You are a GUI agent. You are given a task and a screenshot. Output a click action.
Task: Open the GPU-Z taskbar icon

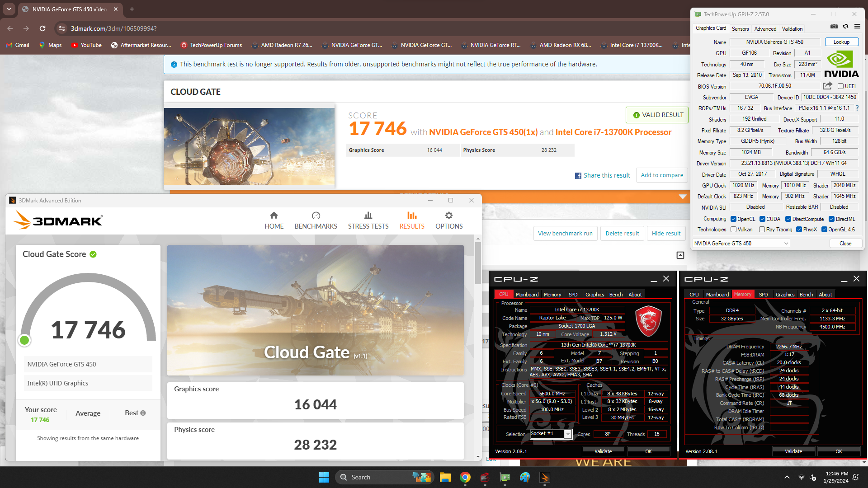[505, 477]
